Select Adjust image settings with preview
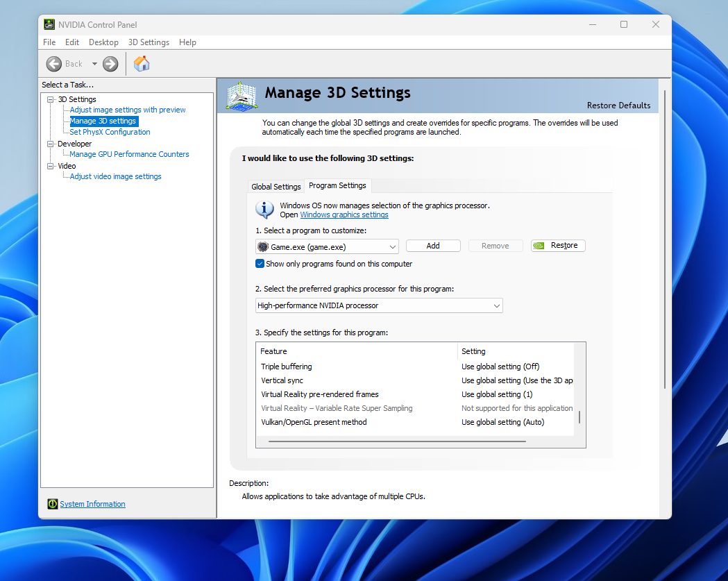This screenshot has width=728, height=581. (128, 110)
